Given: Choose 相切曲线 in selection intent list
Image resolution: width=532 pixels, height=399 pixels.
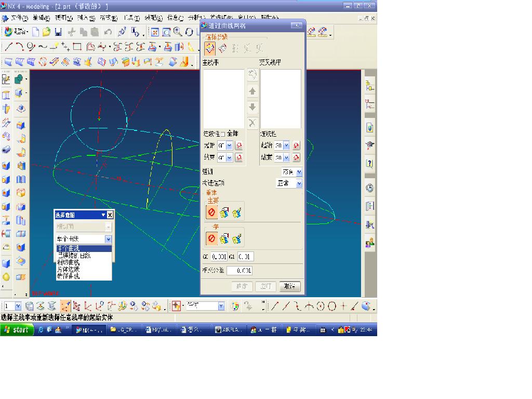Looking at the screenshot, I should (x=69, y=262).
